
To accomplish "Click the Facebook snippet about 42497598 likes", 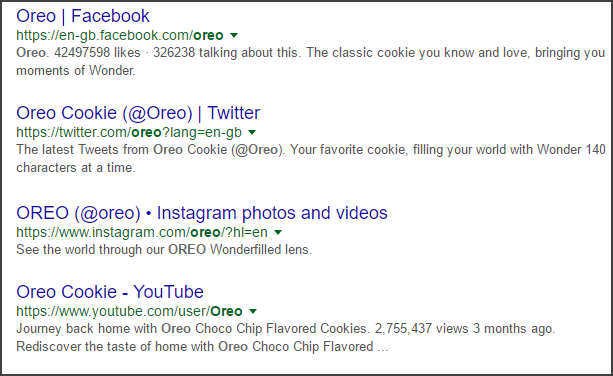I will pos(311,62).
